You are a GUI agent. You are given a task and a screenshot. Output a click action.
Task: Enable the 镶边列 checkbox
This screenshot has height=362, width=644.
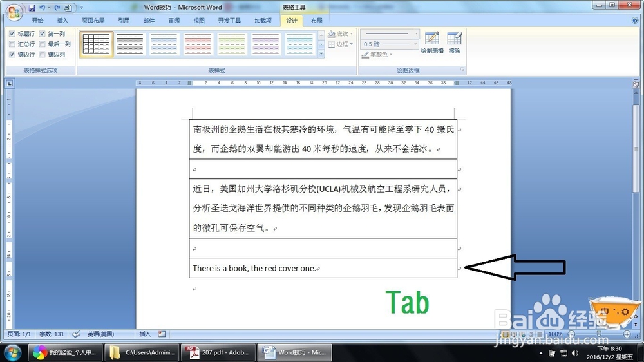pyautogui.click(x=43, y=54)
